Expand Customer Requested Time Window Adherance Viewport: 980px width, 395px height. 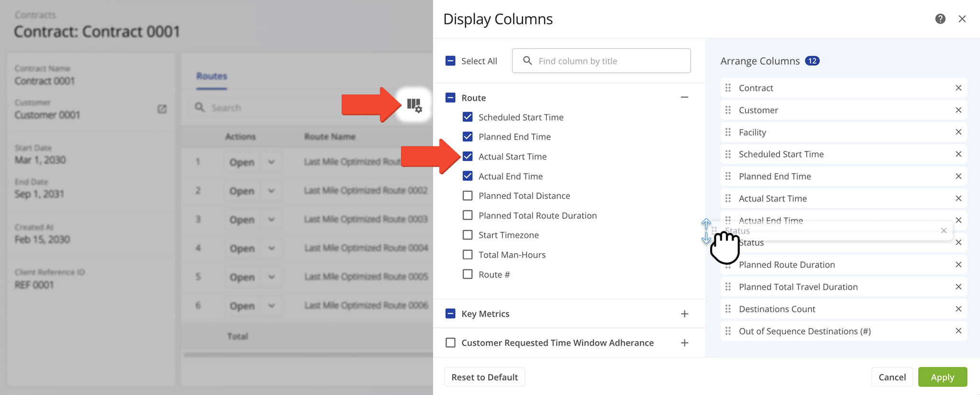pos(684,343)
